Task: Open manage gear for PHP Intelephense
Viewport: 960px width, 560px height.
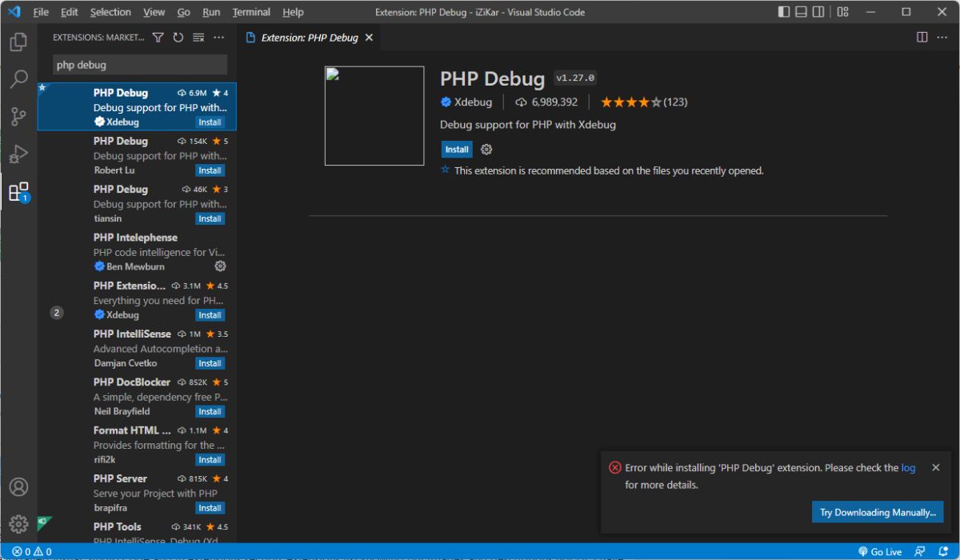Action: pos(221,266)
